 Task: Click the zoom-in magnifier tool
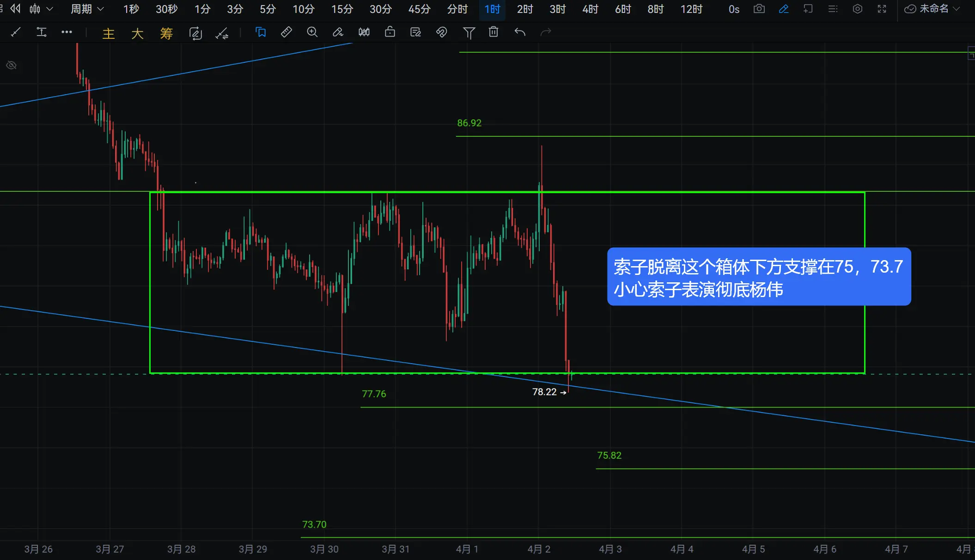point(312,32)
